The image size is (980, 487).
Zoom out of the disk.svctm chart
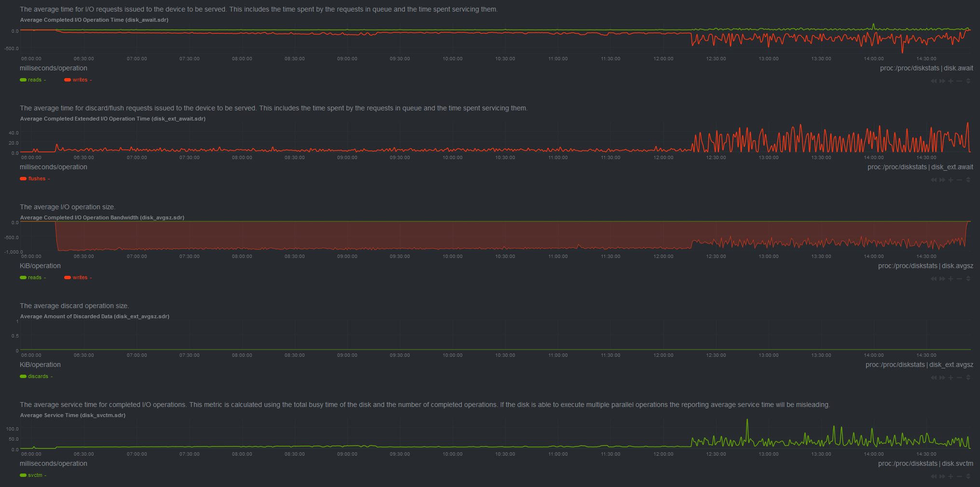tap(959, 476)
